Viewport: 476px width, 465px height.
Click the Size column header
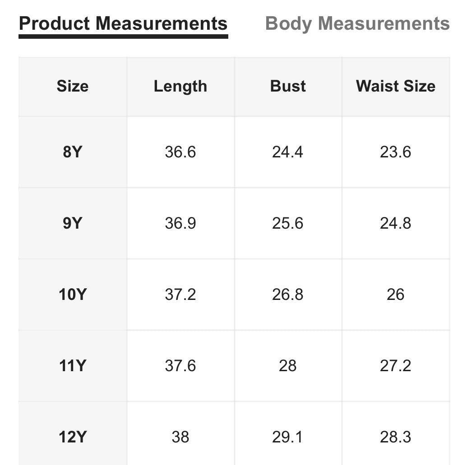73,86
